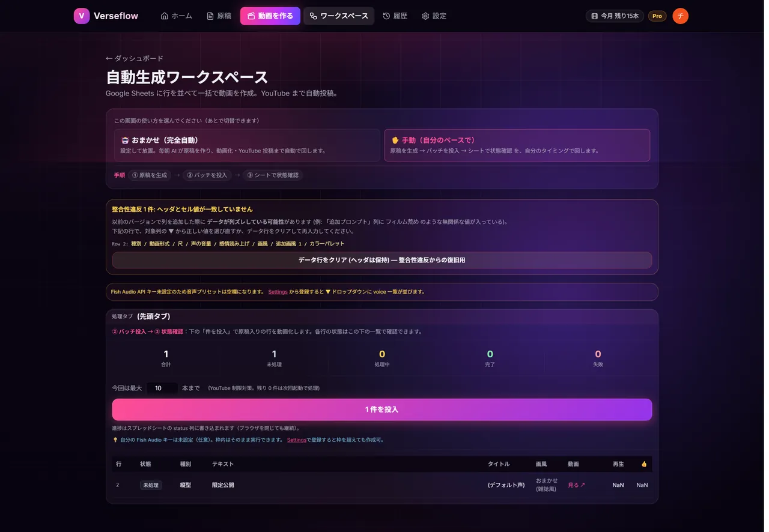
Task: Click the max count input showing 10
Action: point(162,388)
